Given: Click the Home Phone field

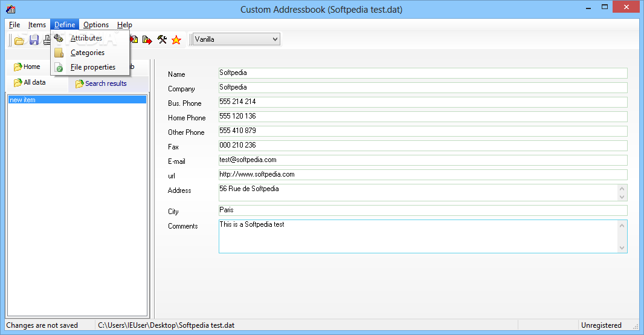Looking at the screenshot, I should point(423,116).
